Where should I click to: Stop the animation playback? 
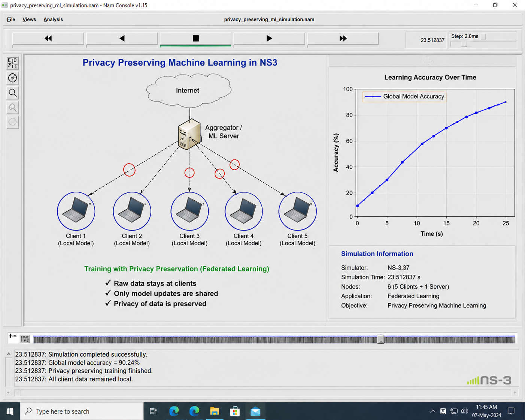click(x=195, y=39)
